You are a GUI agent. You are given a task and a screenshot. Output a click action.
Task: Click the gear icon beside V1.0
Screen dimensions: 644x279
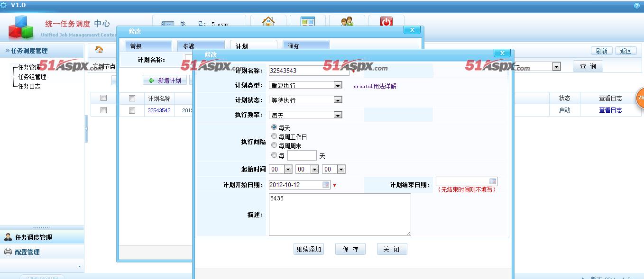tap(4, 5)
